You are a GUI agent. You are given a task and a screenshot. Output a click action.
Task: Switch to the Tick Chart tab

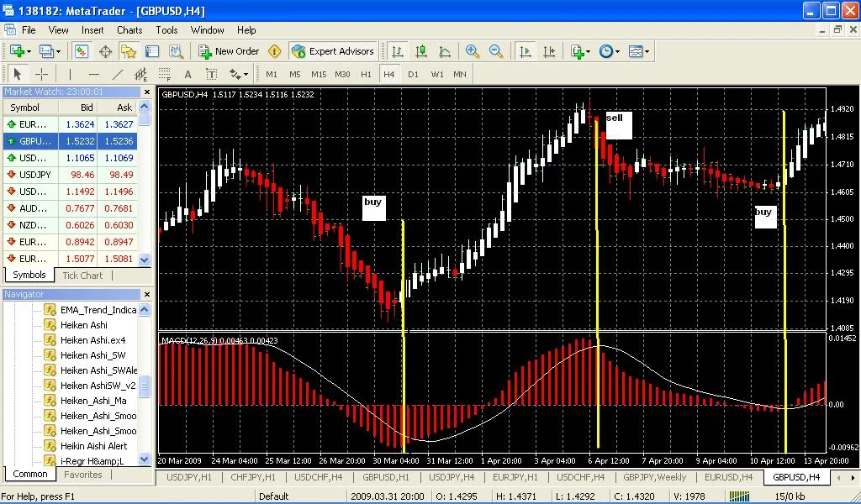[x=82, y=276]
